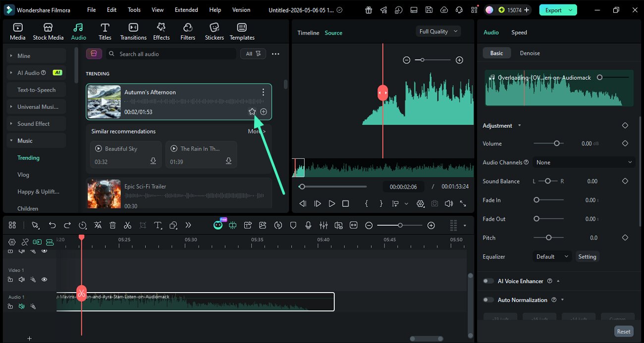Click the save project disk icon

click(429, 10)
